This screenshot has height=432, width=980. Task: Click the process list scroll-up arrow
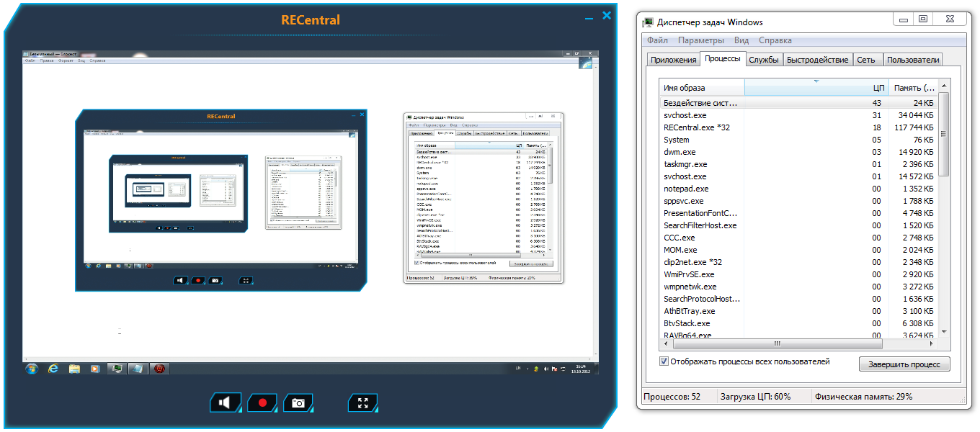tap(944, 86)
